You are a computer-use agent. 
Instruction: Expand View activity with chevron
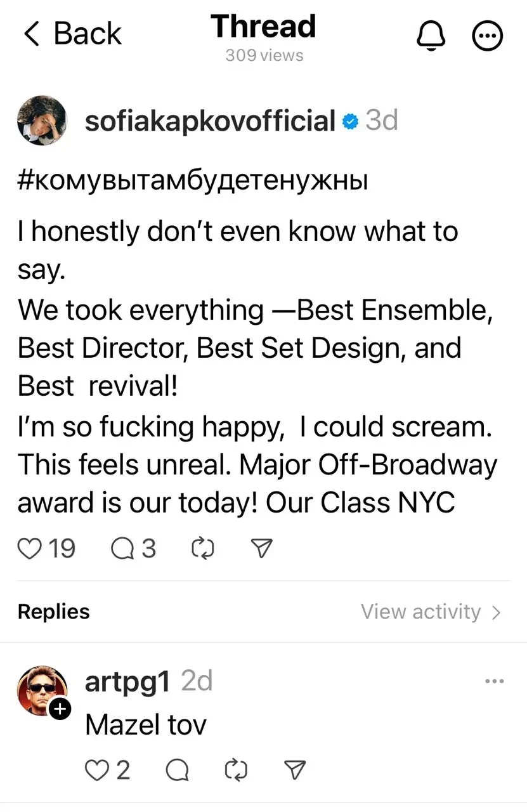(495, 612)
